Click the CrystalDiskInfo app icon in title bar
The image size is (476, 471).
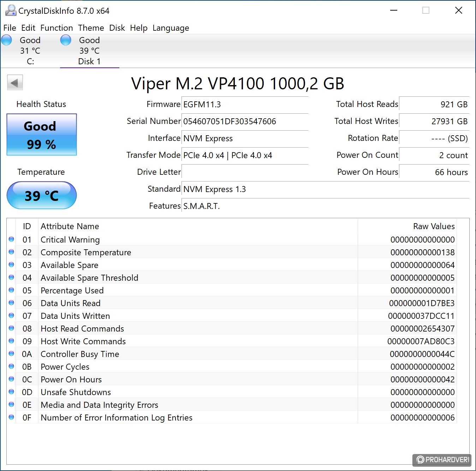point(11,11)
